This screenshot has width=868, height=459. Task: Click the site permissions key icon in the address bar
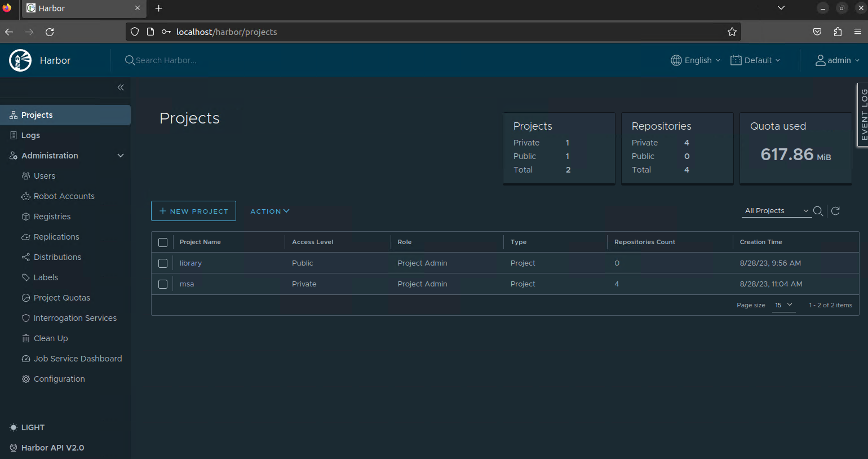coord(166,32)
